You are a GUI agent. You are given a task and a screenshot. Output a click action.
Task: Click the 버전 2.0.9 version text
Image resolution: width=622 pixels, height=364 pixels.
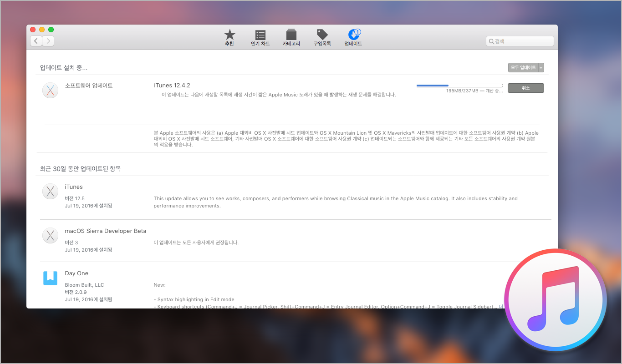[76, 292]
